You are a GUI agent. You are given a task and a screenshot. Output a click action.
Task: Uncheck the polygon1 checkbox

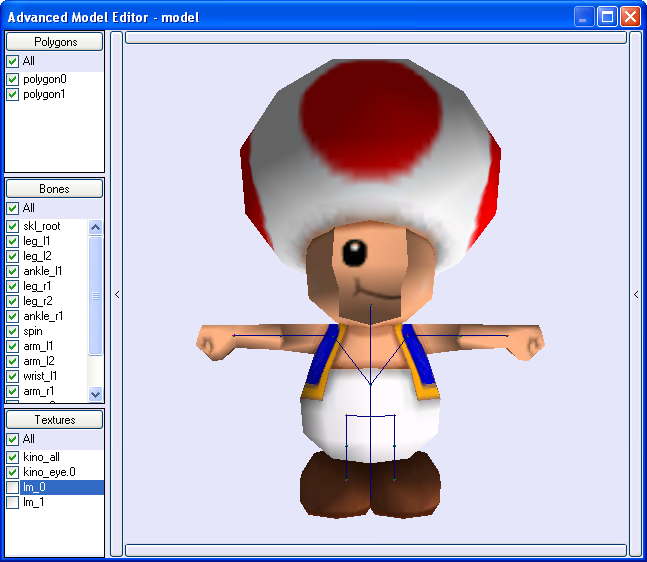(12, 94)
